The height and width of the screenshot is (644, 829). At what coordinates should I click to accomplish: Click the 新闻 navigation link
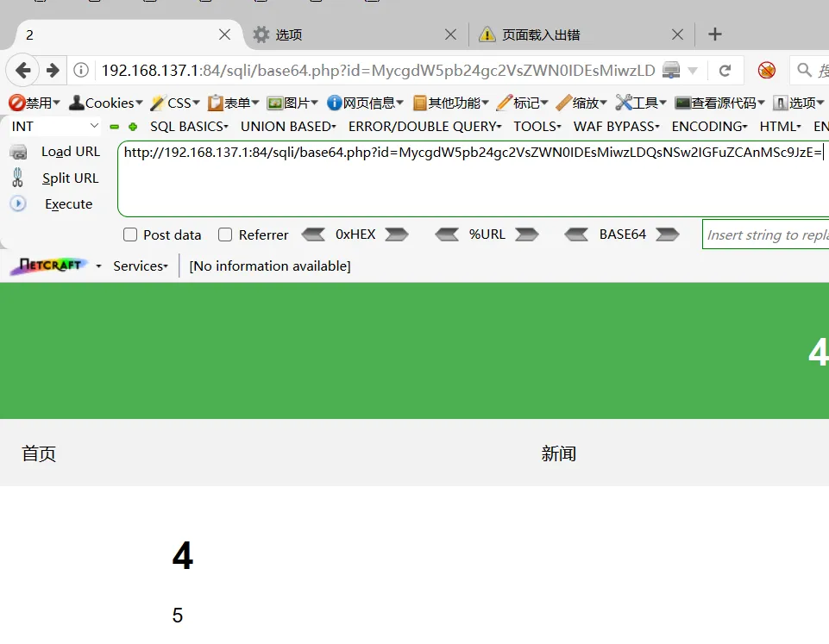558,453
